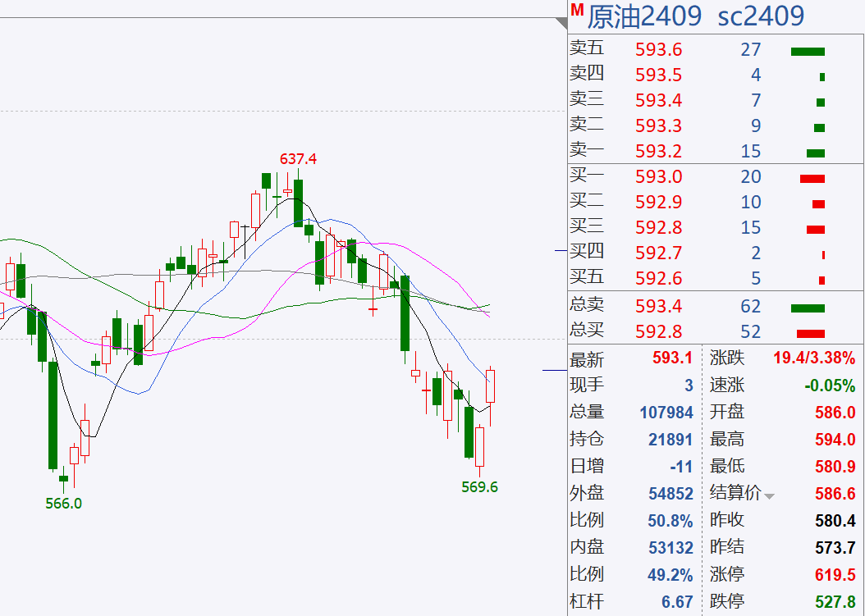Image resolution: width=865 pixels, height=616 pixels.
Task: Select the 卖五 price 593.6
Action: tap(658, 50)
